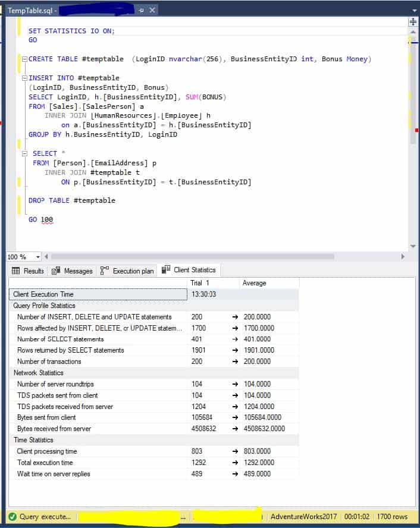The height and width of the screenshot is (528, 420).
Task: Click the DROP TABLE #temptable line
Action: tap(72, 200)
